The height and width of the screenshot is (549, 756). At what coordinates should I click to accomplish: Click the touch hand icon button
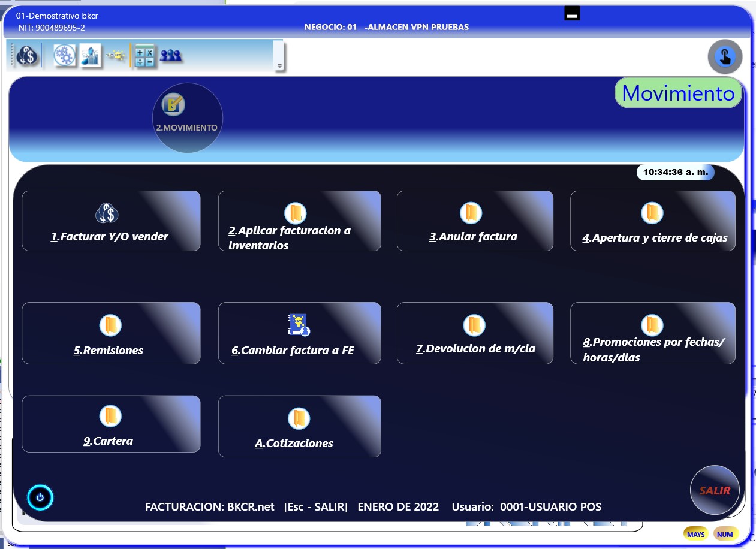point(725,57)
